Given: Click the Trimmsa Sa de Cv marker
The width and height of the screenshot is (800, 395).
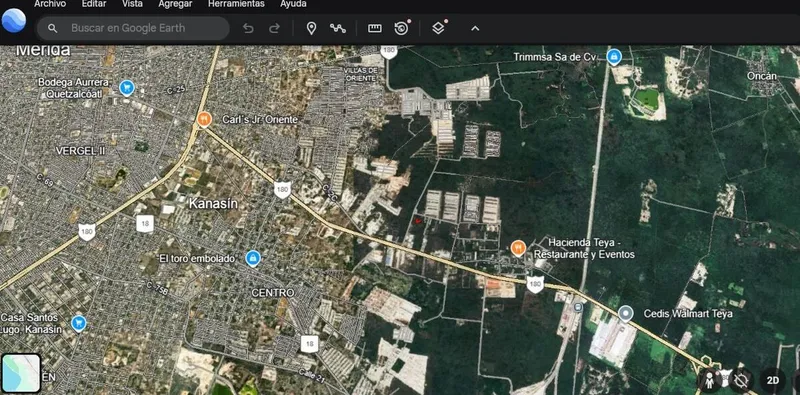Looking at the screenshot, I should coord(614,56).
